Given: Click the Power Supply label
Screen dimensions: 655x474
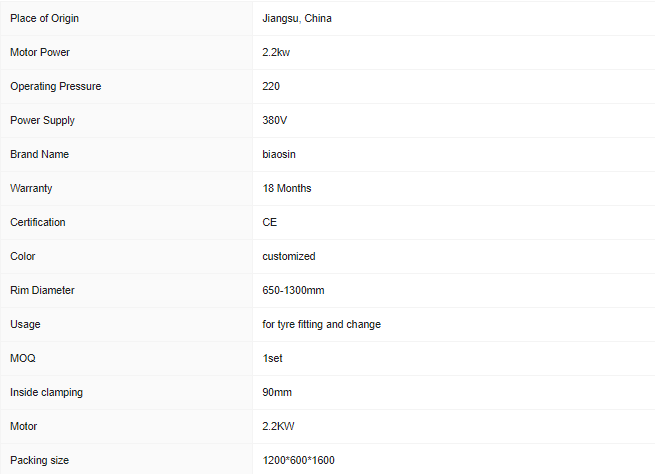Looking at the screenshot, I should tap(42, 120).
